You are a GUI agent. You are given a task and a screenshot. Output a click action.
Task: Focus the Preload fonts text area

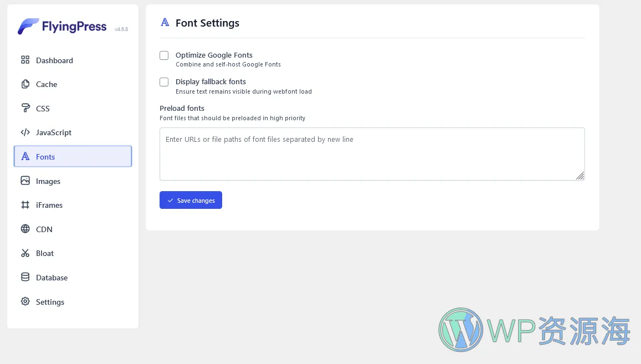pos(372,154)
